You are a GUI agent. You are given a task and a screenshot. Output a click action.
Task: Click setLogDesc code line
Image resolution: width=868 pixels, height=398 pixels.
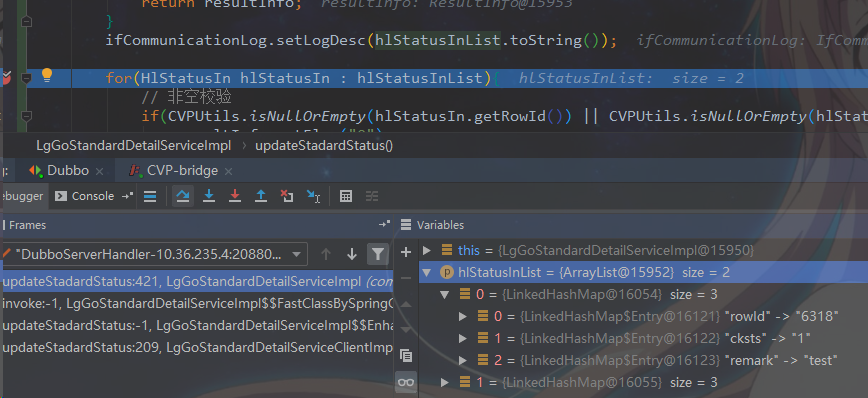(361, 40)
